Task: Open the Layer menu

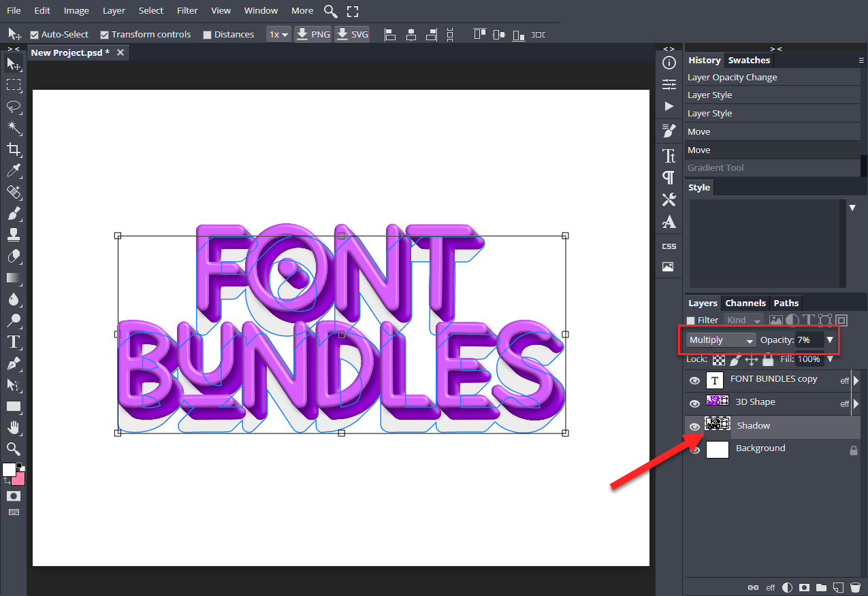Action: click(x=114, y=11)
